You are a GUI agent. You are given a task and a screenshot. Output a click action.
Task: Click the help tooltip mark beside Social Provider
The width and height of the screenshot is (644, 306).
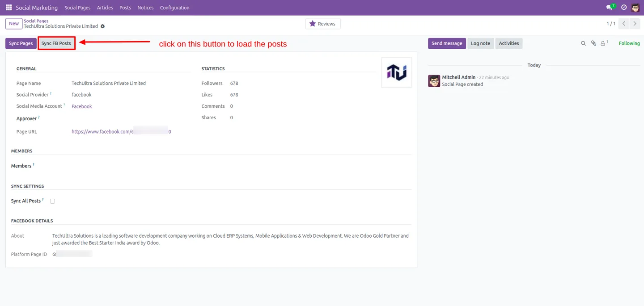click(51, 93)
